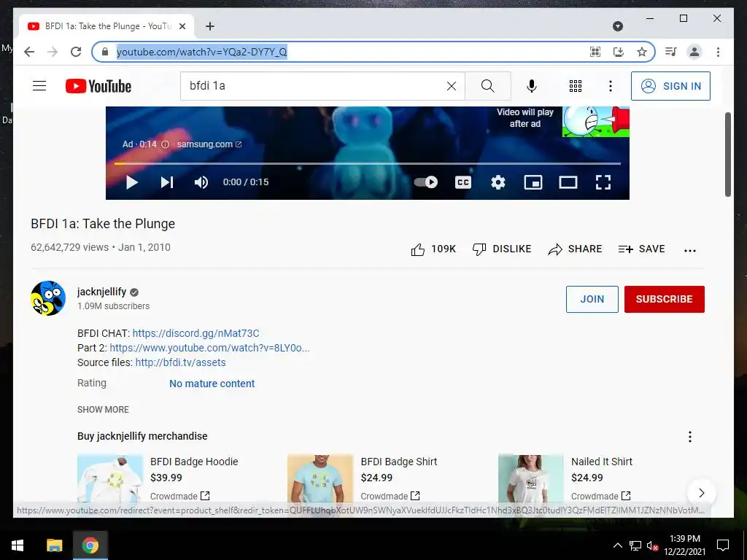Open the jacknjellify channel name
Screen dimensions: 747x560
(x=101, y=292)
